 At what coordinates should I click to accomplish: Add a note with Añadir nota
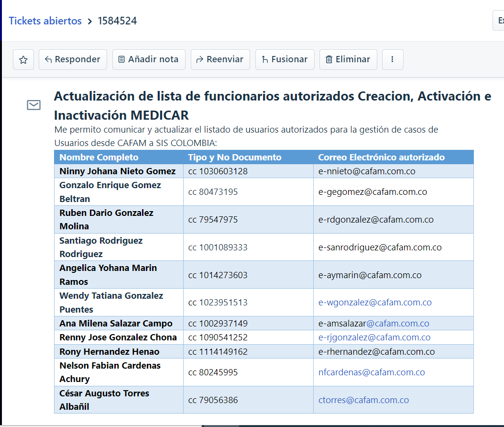[x=149, y=59]
